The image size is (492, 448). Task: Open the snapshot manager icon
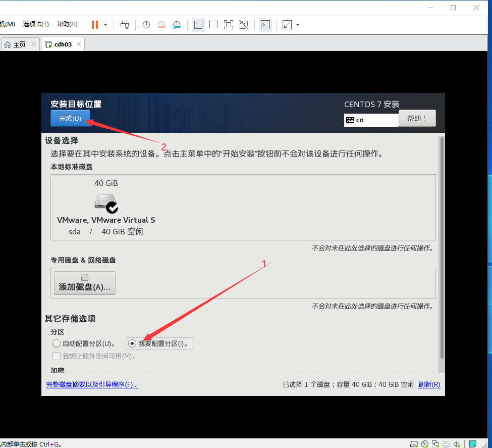tap(176, 24)
